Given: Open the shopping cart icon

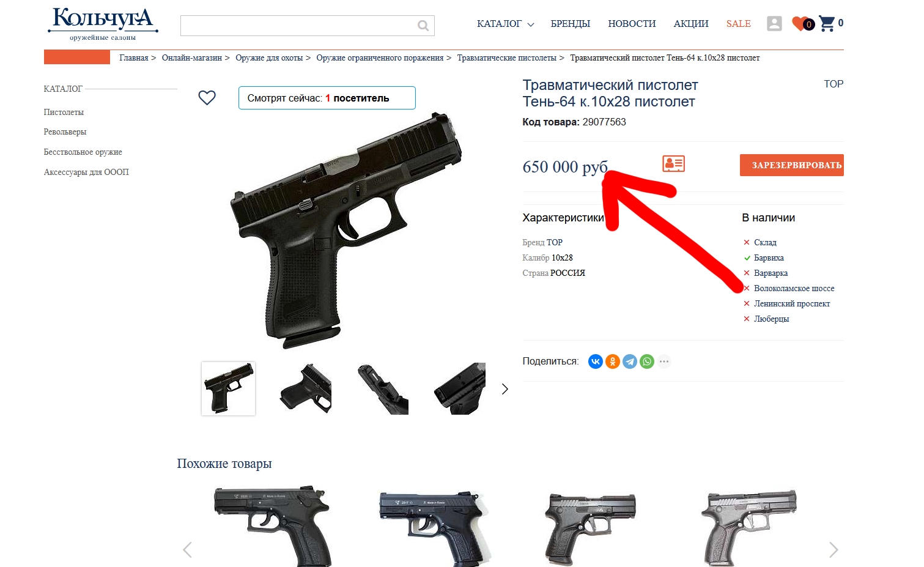Looking at the screenshot, I should [827, 24].
